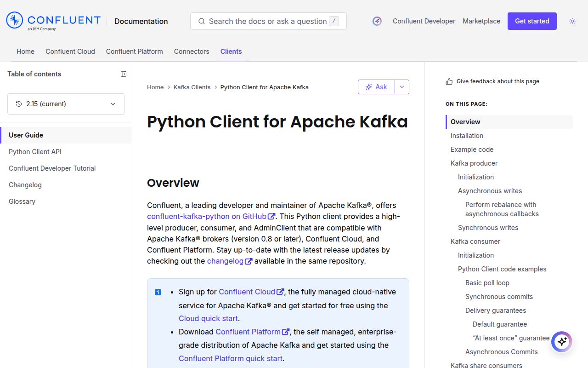Click the thumbs-up feedback icon
This screenshot has height=368, width=588.
[x=449, y=81]
